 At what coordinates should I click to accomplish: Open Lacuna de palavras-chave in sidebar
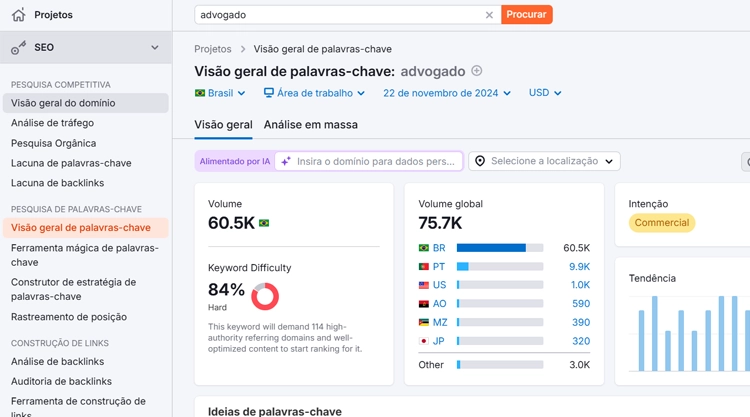pyautogui.click(x=71, y=163)
